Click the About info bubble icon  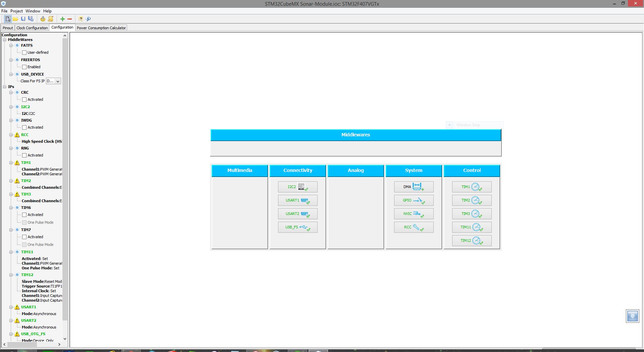click(88, 19)
